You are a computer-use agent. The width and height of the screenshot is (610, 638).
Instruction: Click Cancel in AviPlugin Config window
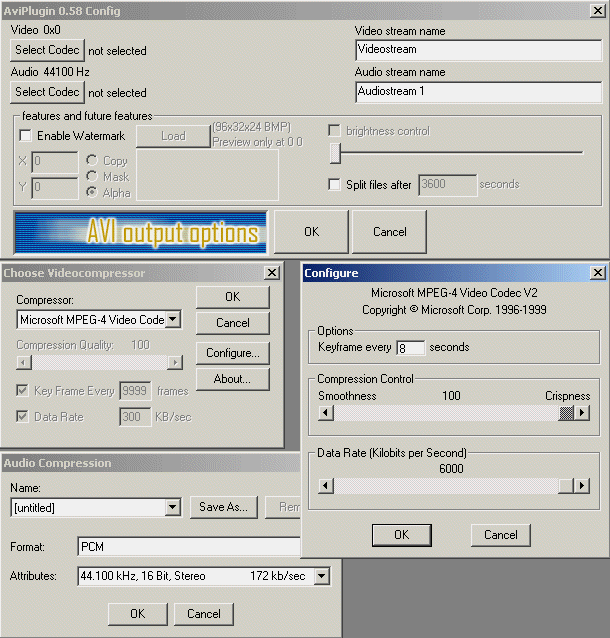pyautogui.click(x=389, y=232)
